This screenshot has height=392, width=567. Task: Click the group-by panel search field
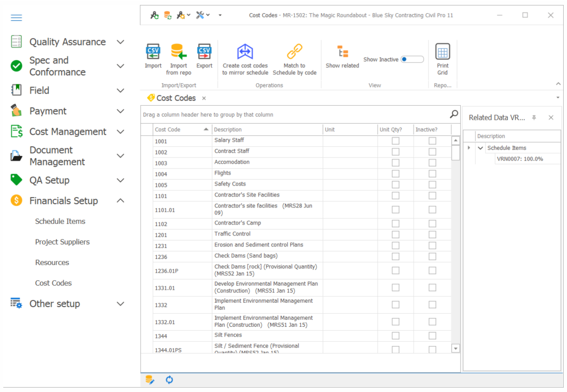tap(295, 114)
